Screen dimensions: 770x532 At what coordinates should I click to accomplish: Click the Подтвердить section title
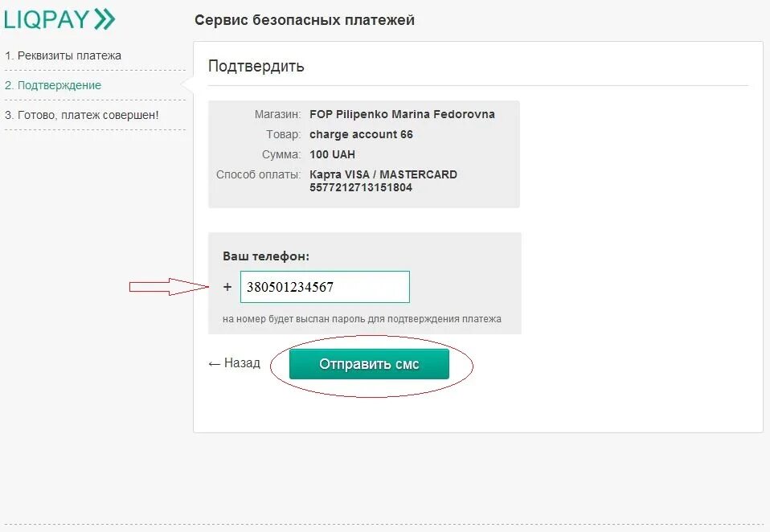[x=256, y=66]
